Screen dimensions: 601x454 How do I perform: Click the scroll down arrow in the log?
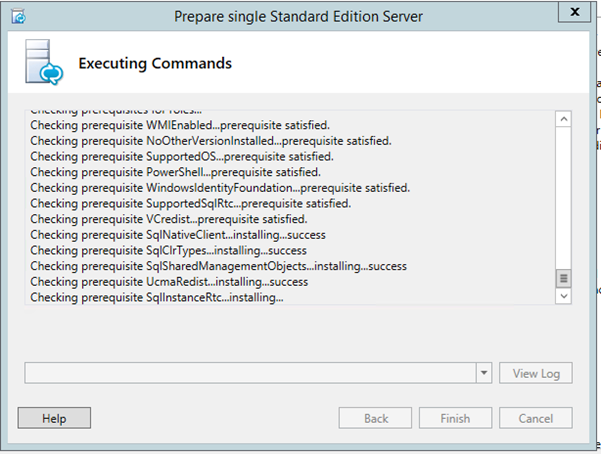click(563, 296)
